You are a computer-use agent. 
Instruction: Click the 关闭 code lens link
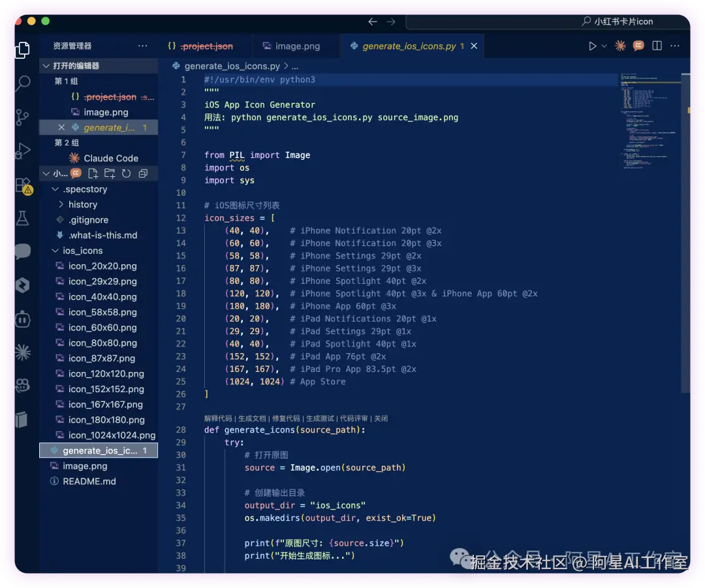381,418
